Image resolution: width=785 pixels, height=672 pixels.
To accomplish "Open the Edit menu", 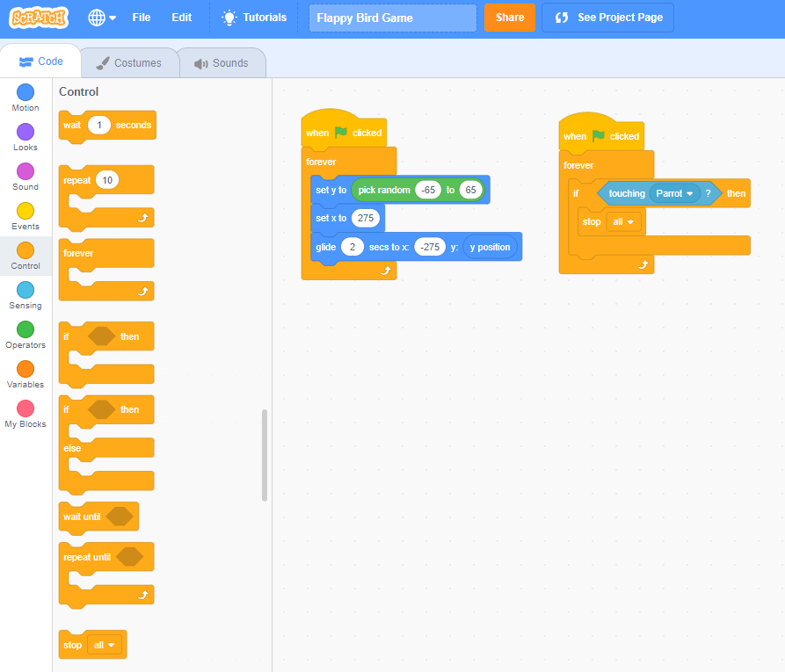I will pos(181,18).
